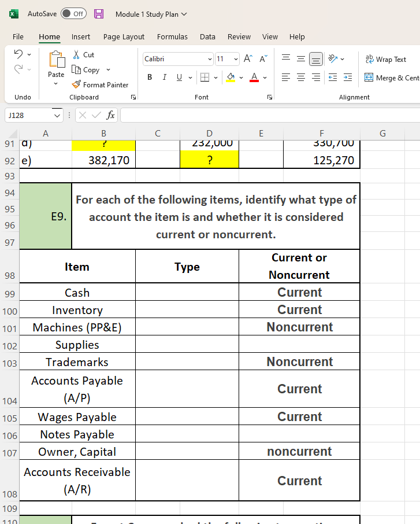Click the Orientation text angle icon

coord(333,59)
